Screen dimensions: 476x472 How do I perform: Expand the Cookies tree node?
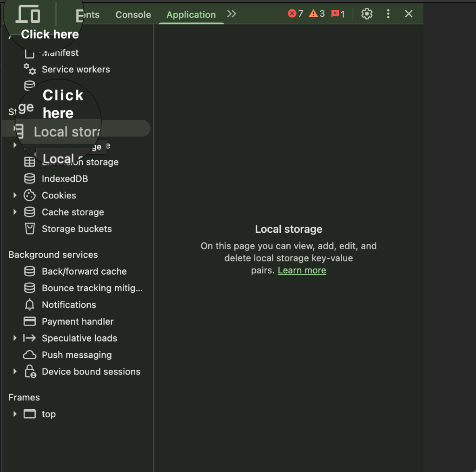pos(15,196)
